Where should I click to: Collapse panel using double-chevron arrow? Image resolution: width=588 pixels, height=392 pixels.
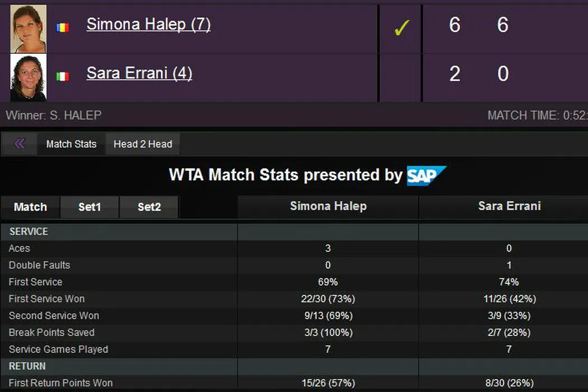click(20, 144)
